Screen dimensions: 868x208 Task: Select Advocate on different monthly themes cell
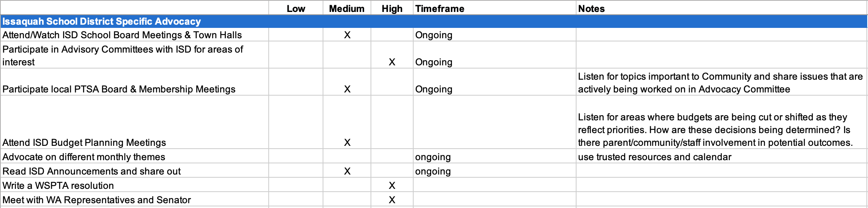[x=135, y=157]
